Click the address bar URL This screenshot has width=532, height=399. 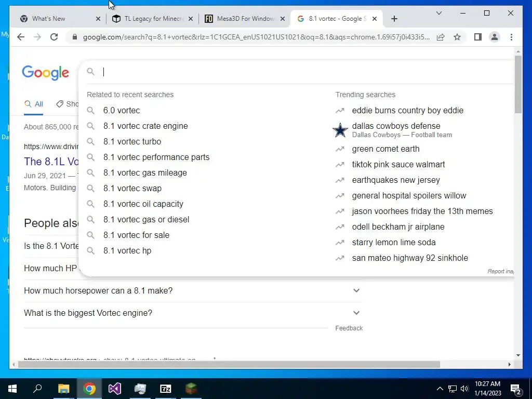256,37
